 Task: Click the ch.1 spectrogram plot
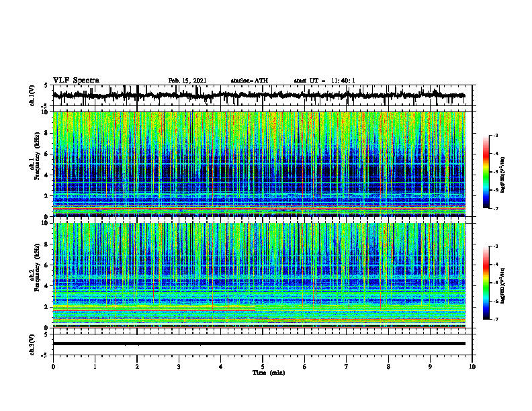tap(259, 164)
